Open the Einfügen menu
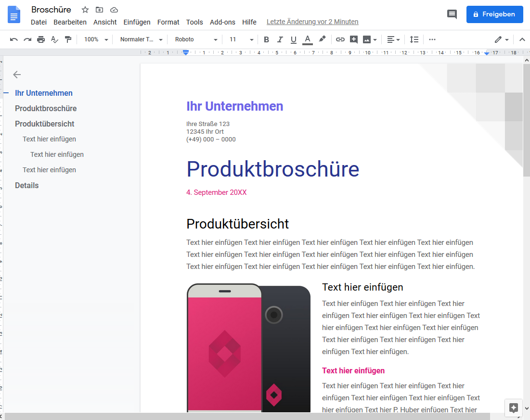This screenshot has width=530, height=420. tap(137, 22)
